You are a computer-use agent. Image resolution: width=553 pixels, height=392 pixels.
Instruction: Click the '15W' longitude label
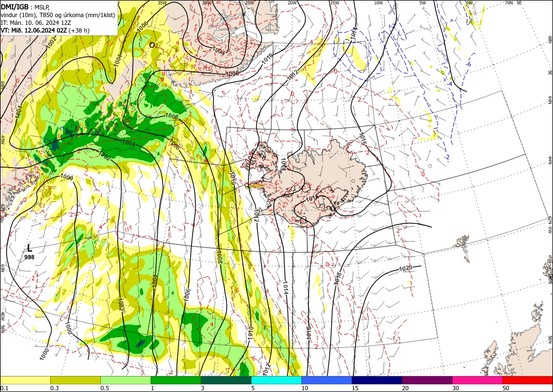pyautogui.click(x=335, y=3)
